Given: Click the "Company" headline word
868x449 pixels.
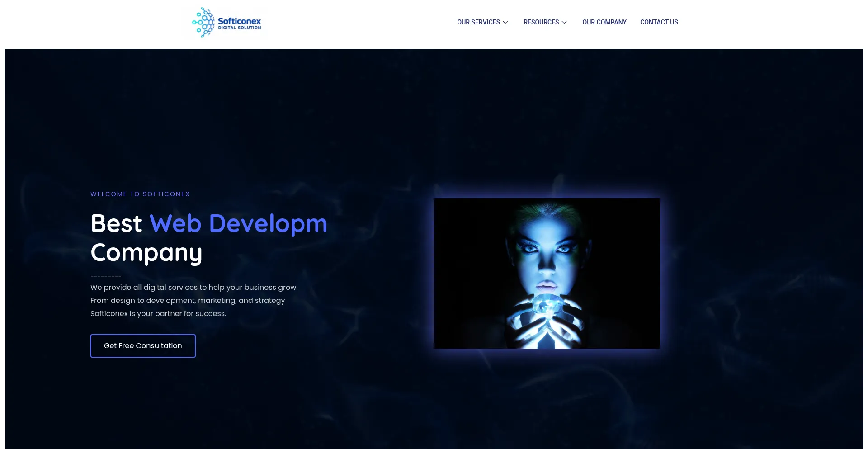Looking at the screenshot, I should pos(146,252).
